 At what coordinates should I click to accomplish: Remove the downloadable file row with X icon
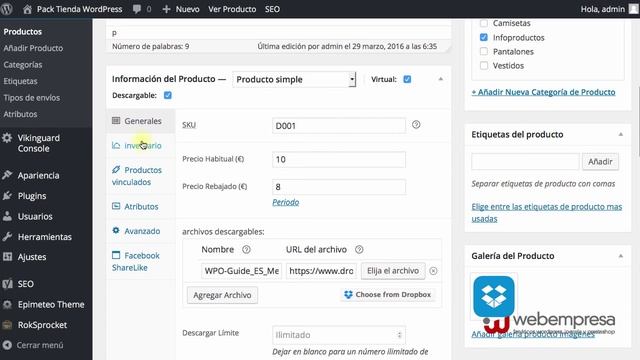(433, 271)
